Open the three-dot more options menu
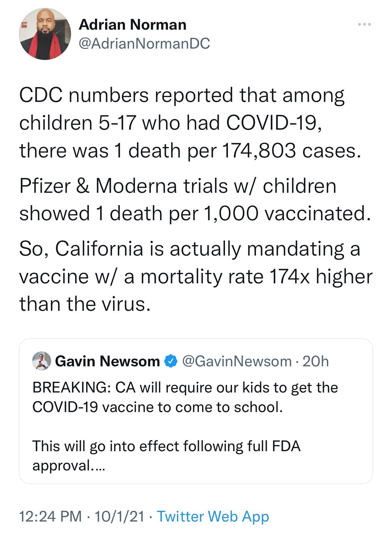392x537 pixels. 365,24
